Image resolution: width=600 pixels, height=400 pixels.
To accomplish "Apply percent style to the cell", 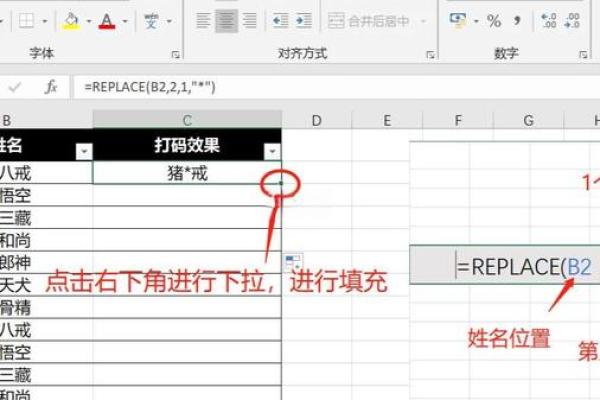I will [x=494, y=21].
